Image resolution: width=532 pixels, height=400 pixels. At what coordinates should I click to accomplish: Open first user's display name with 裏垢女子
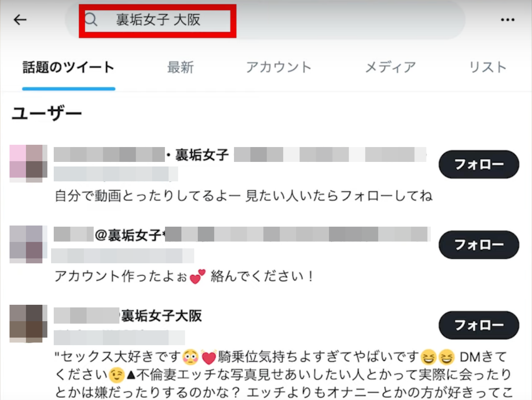pyautogui.click(x=240, y=155)
